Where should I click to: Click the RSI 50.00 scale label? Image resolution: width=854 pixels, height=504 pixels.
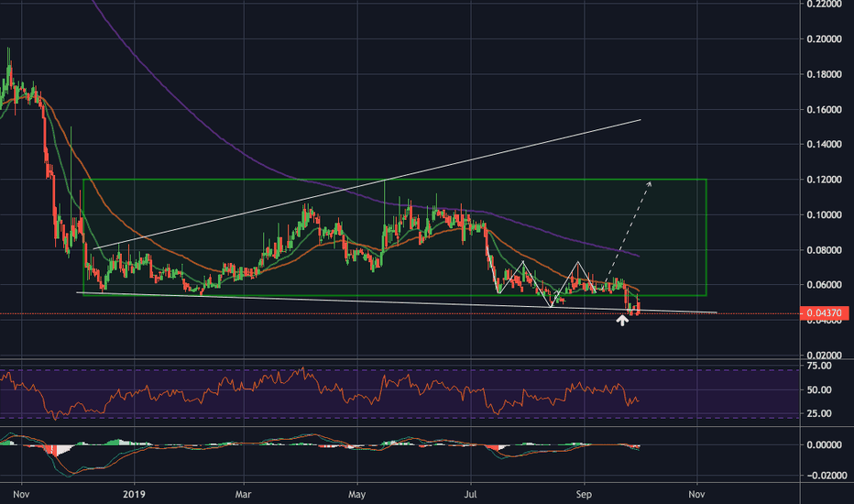pos(819,390)
